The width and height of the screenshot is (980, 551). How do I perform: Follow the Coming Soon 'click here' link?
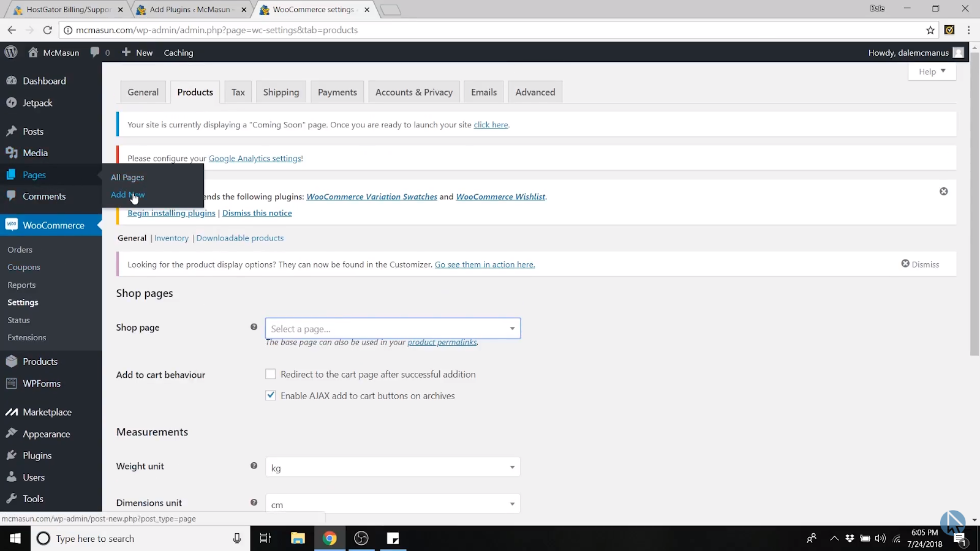click(x=491, y=125)
